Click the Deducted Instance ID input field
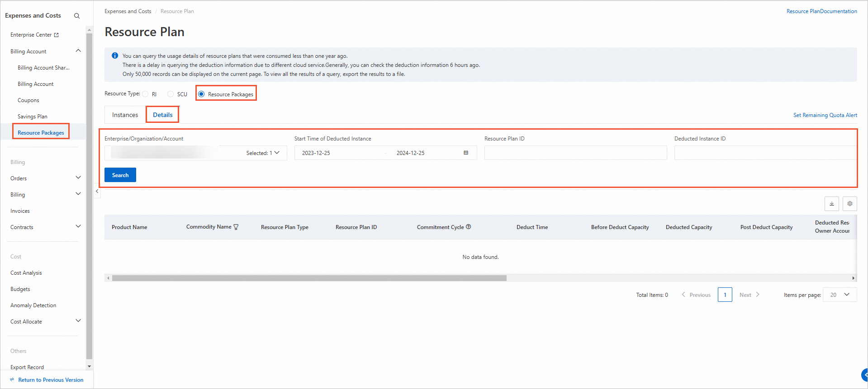 pyautogui.click(x=765, y=153)
